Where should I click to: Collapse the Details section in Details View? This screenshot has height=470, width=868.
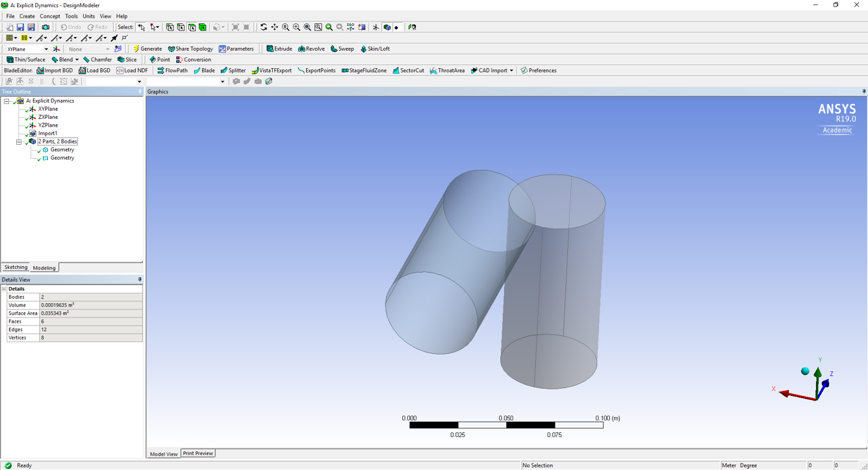[x=4, y=289]
